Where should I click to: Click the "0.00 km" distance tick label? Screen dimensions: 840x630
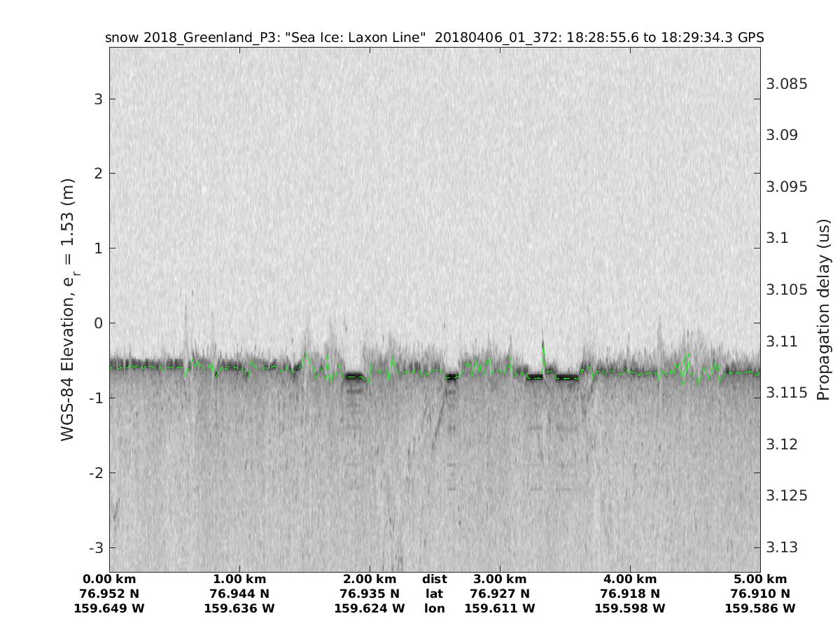109,579
